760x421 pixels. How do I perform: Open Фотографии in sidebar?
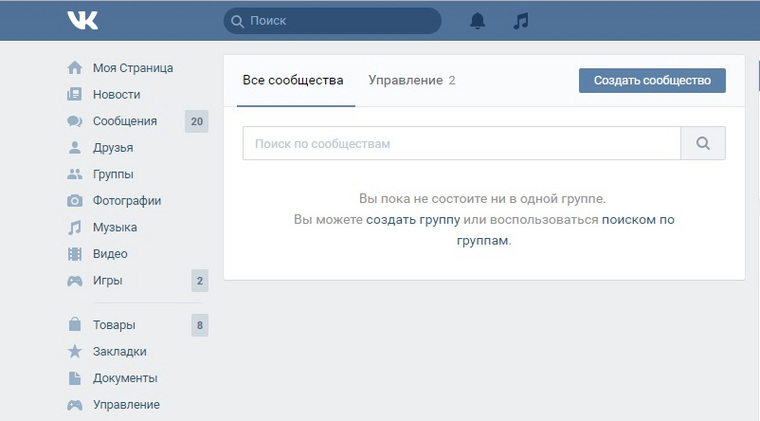coord(127,201)
